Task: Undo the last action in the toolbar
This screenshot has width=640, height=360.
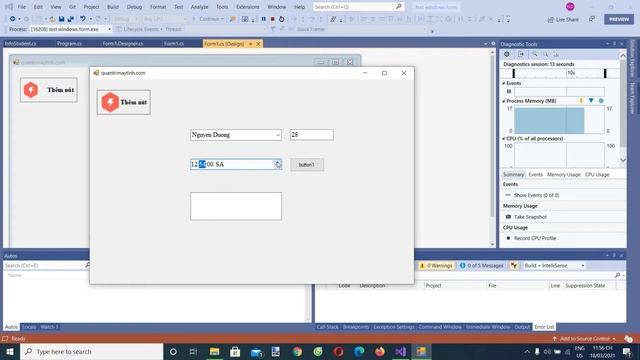Action: 83,19
